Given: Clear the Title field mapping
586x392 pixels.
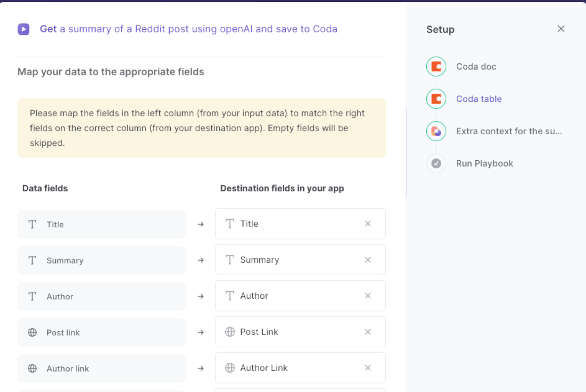Looking at the screenshot, I should tap(368, 224).
